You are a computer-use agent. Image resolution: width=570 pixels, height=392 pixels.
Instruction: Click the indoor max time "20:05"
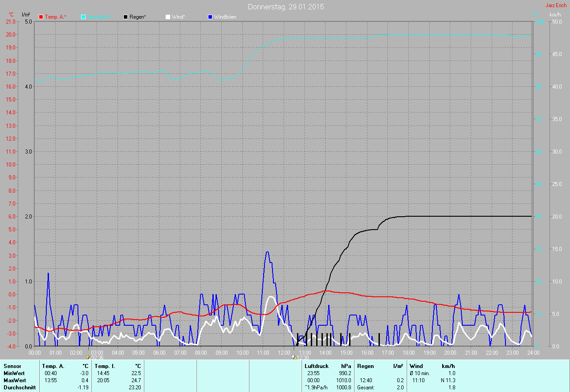(103, 380)
